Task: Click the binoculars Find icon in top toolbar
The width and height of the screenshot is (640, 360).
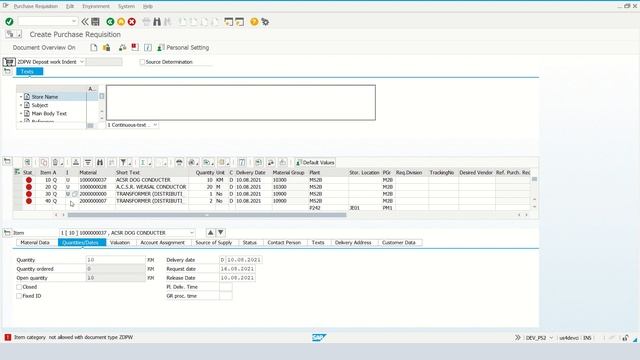Action: click(x=157, y=22)
